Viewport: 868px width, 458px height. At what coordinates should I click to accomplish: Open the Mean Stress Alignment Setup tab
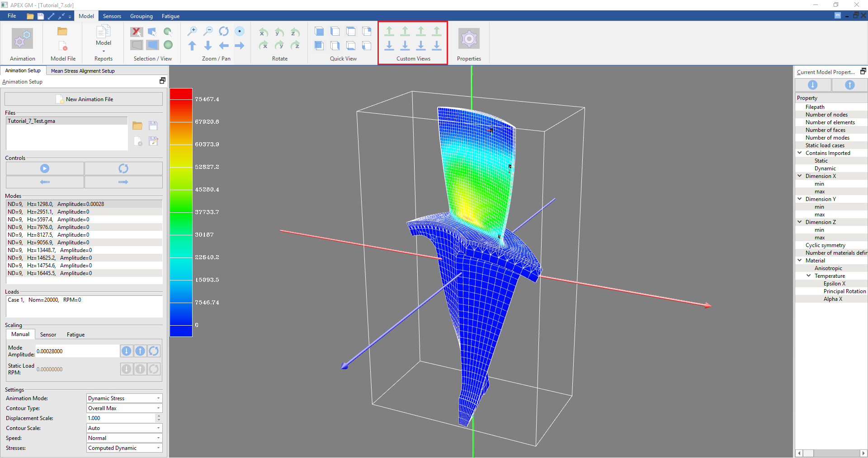tap(83, 71)
